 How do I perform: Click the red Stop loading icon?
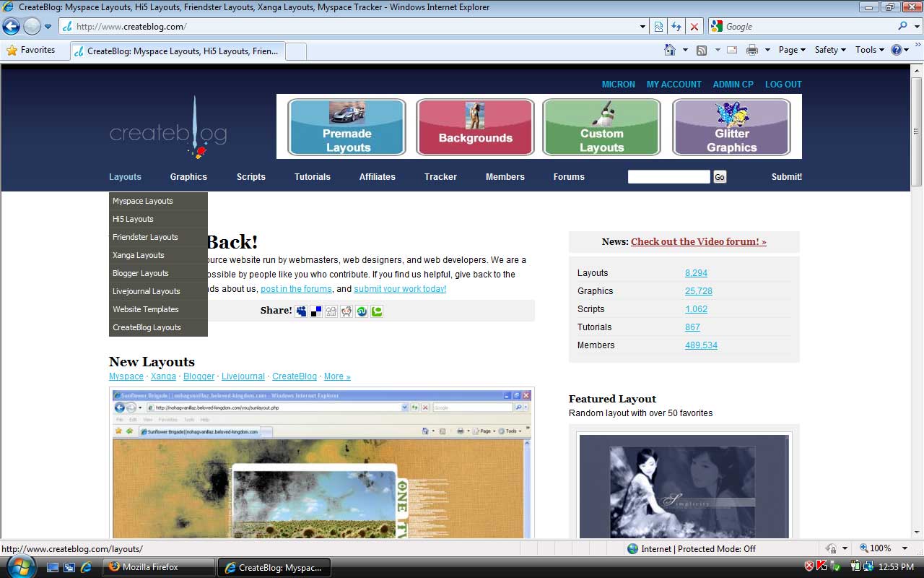coord(694,27)
